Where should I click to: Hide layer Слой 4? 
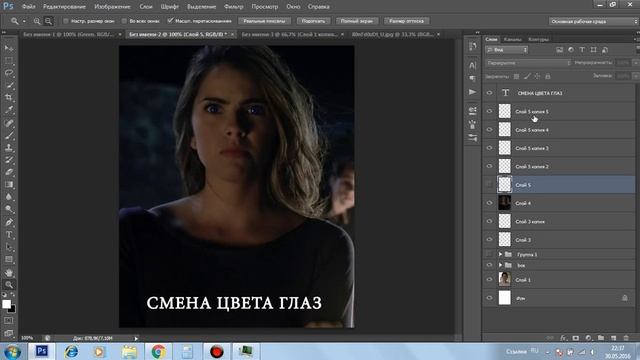pyautogui.click(x=489, y=203)
